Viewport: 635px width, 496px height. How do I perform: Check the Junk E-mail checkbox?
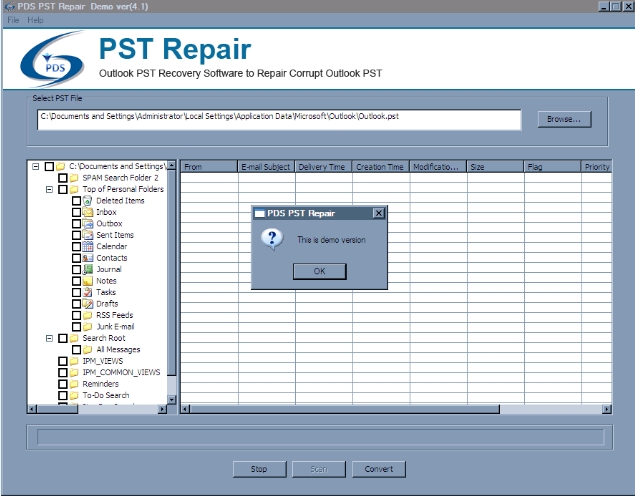[x=76, y=326]
